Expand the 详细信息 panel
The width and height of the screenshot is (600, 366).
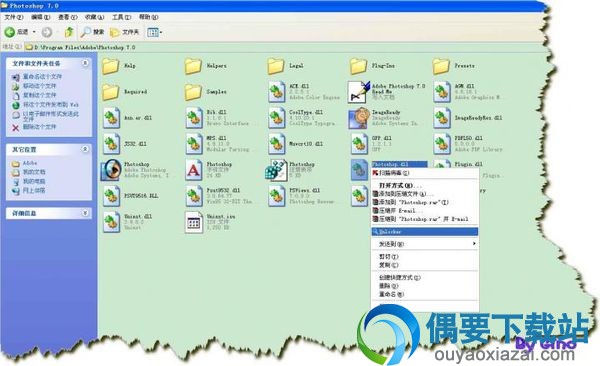pos(85,213)
